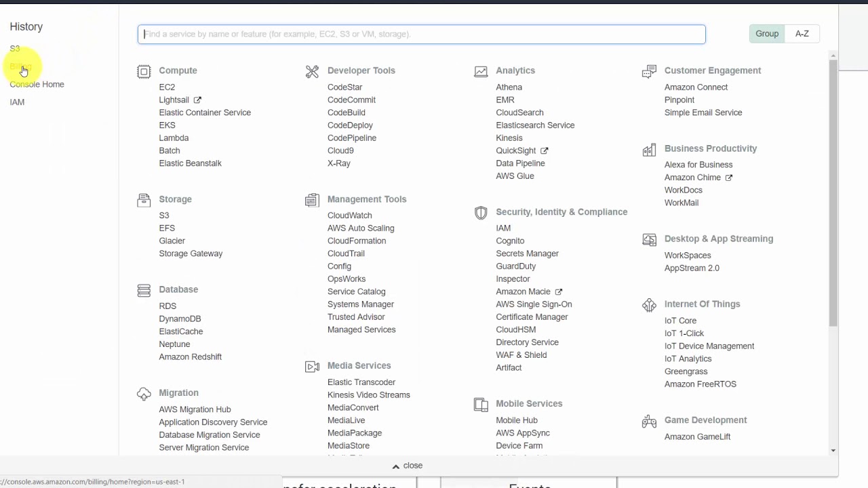This screenshot has height=488, width=868.
Task: Open Secrets Manager
Action: click(x=527, y=253)
